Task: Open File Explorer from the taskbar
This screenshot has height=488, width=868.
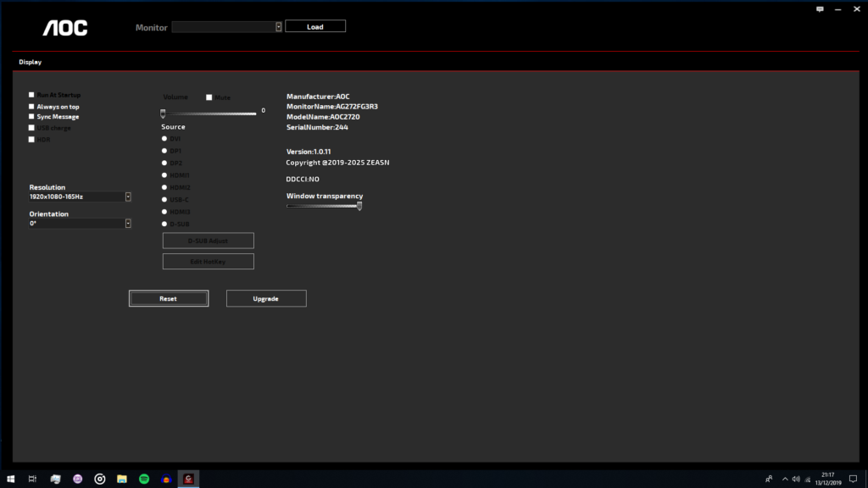Action: click(122, 479)
